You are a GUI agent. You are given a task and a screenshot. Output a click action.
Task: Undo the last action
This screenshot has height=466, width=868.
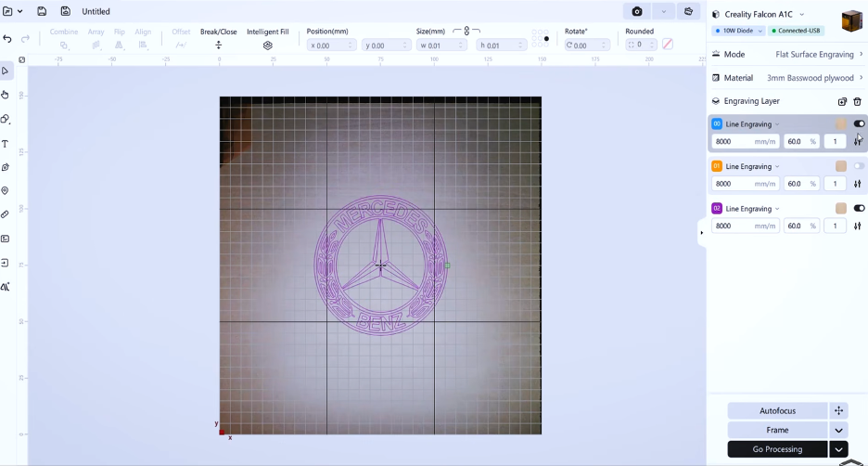click(x=7, y=39)
